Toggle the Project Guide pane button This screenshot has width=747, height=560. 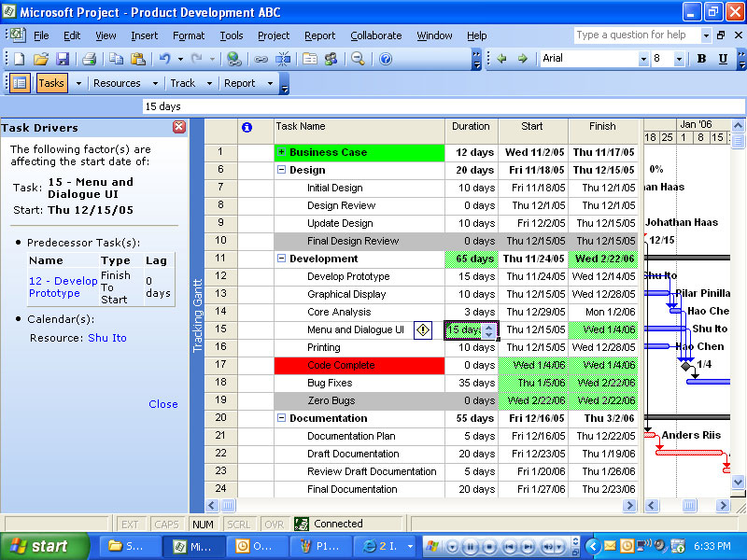(x=20, y=83)
